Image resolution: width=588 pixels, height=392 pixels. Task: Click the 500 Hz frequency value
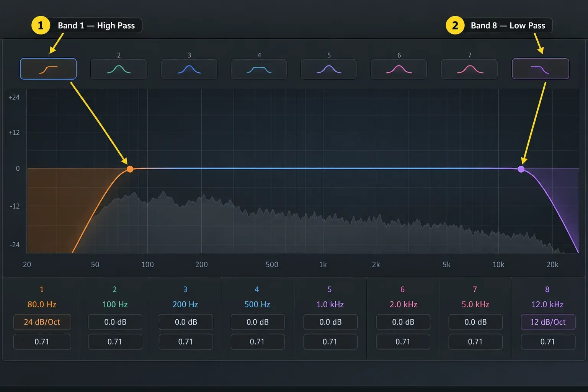[257, 304]
